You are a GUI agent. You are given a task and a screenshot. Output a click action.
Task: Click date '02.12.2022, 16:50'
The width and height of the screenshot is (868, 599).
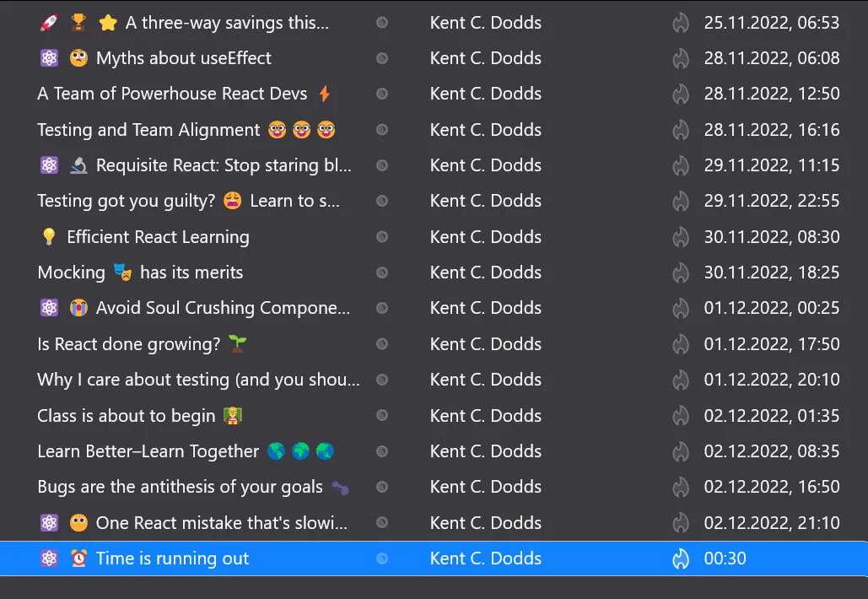pos(772,487)
